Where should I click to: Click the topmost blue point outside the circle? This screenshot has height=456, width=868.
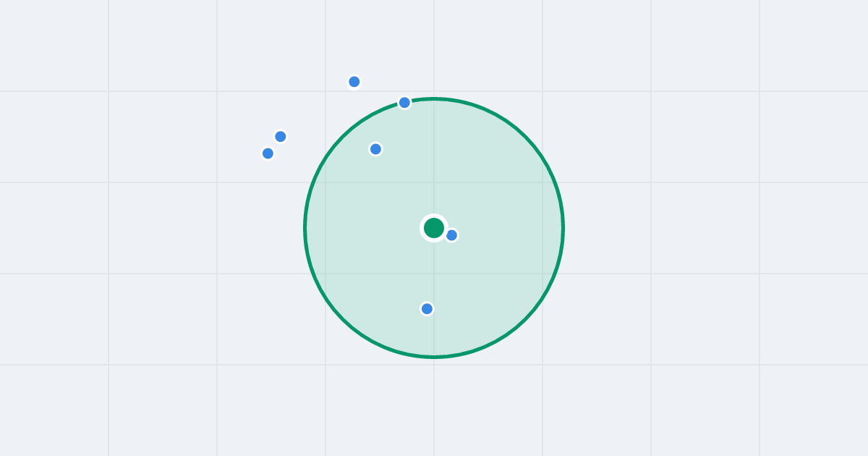point(354,82)
